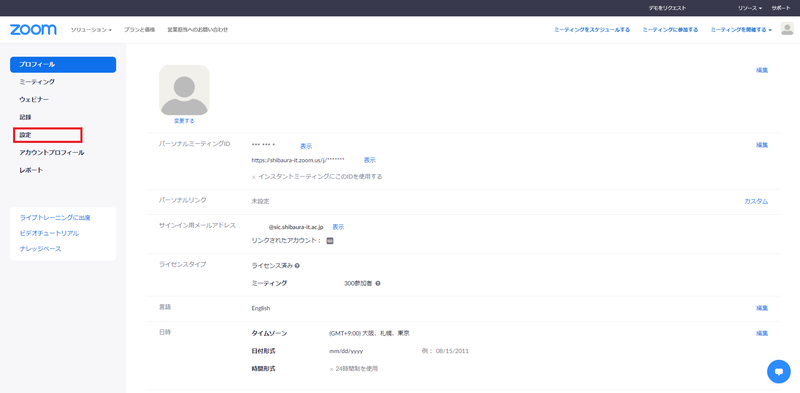Click the profile picture placeholder
This screenshot has width=800, height=393.
tap(184, 90)
